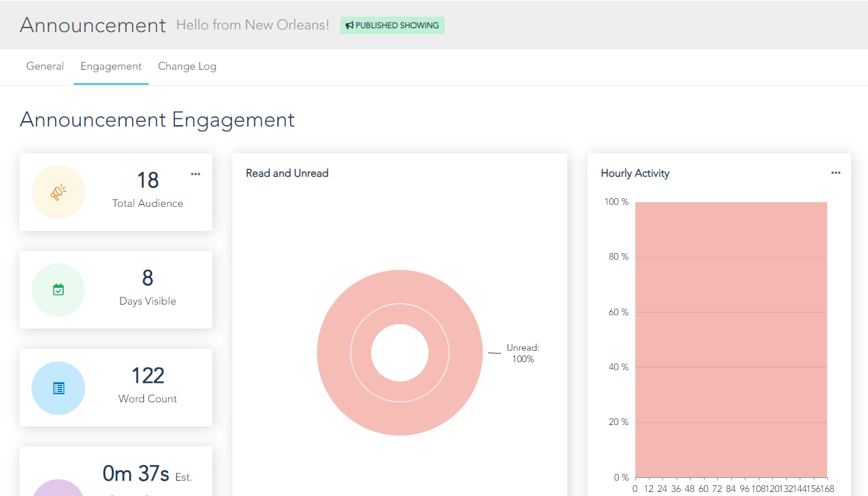Click the Hourly Activity chart title

point(635,173)
